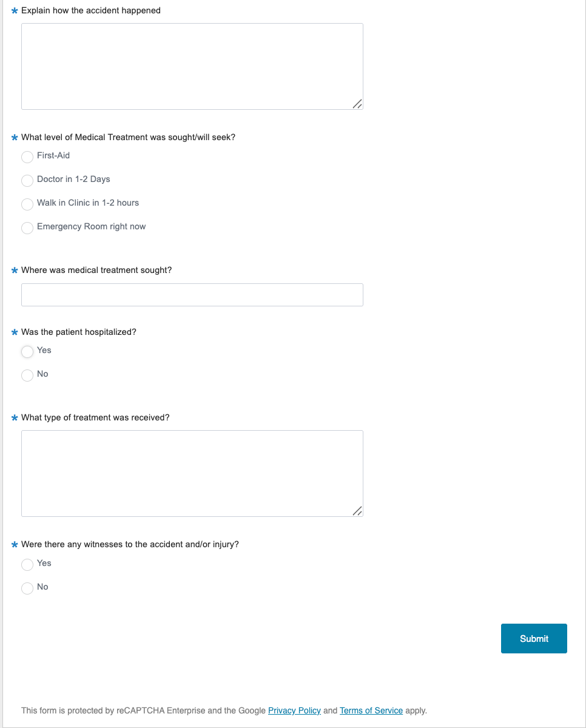This screenshot has height=728, width=586.
Task: Select the First-Aid radio option
Action: point(27,157)
